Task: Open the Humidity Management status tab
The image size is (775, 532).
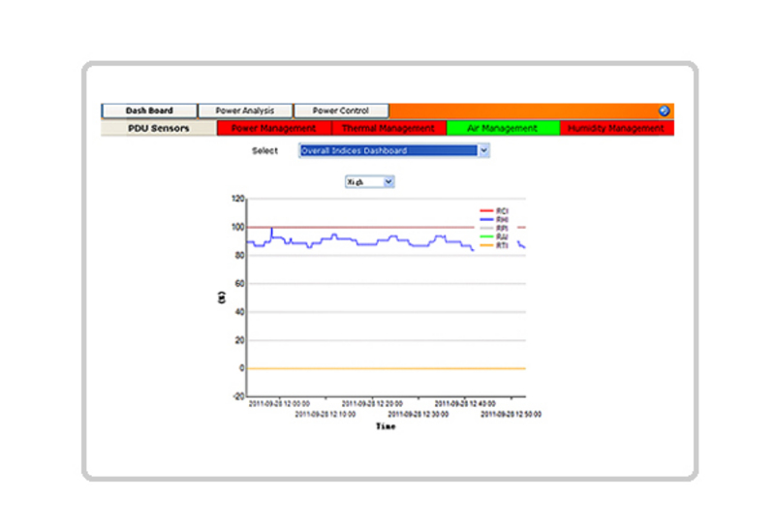Action: [x=616, y=128]
